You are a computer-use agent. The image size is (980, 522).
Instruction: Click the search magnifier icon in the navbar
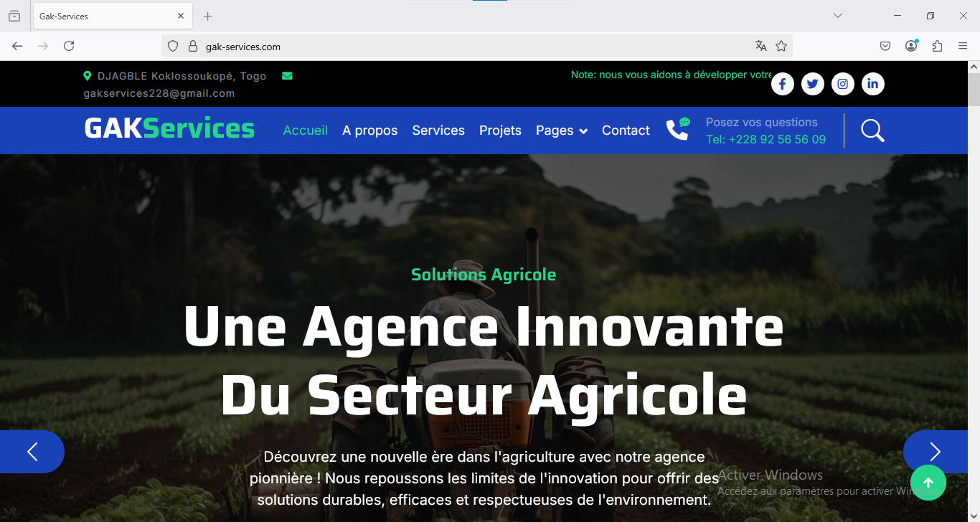coord(872,130)
